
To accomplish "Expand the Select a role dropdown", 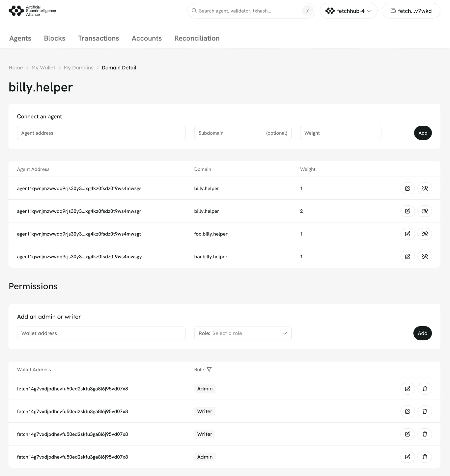I will click(x=243, y=333).
